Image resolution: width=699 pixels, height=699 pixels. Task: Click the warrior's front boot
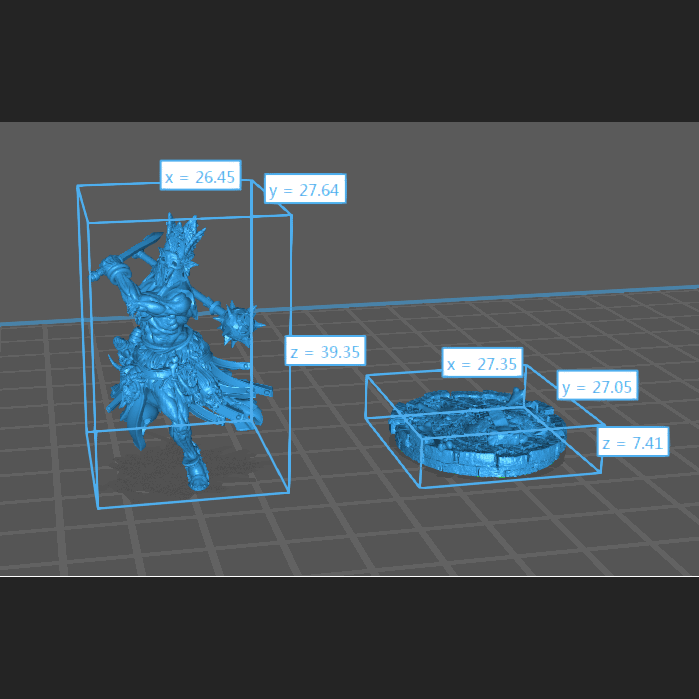pos(197,473)
